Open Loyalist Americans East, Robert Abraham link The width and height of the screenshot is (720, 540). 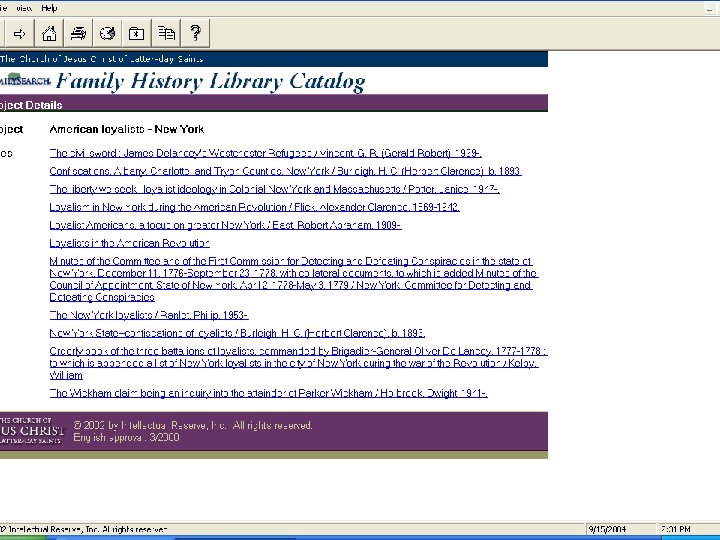click(x=225, y=225)
